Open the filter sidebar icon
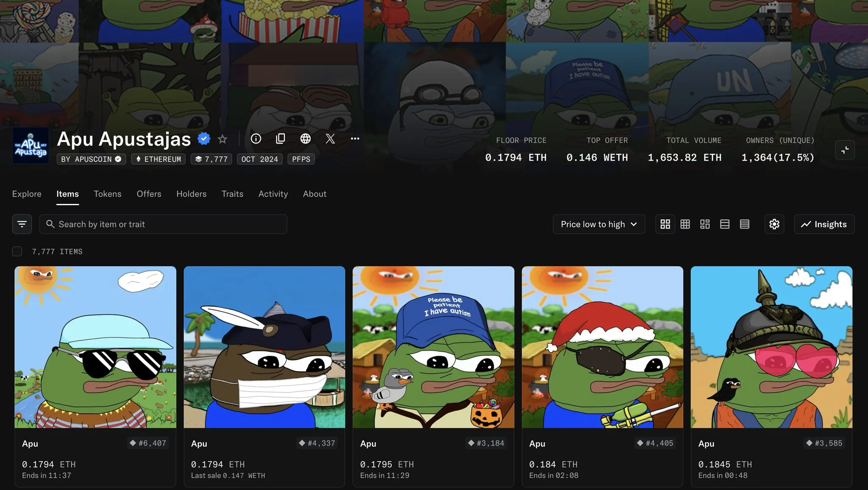 click(22, 224)
